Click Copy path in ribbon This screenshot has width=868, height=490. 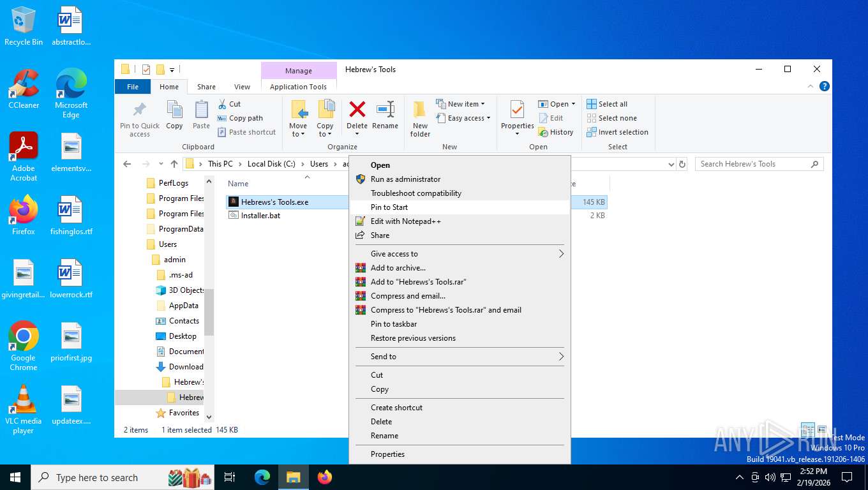240,118
